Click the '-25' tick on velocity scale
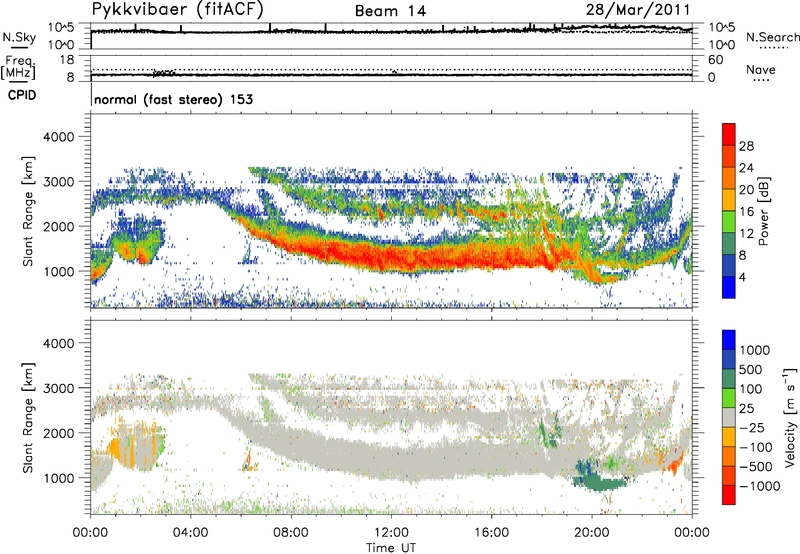Viewport: 800px width, 554px height. tap(752, 427)
